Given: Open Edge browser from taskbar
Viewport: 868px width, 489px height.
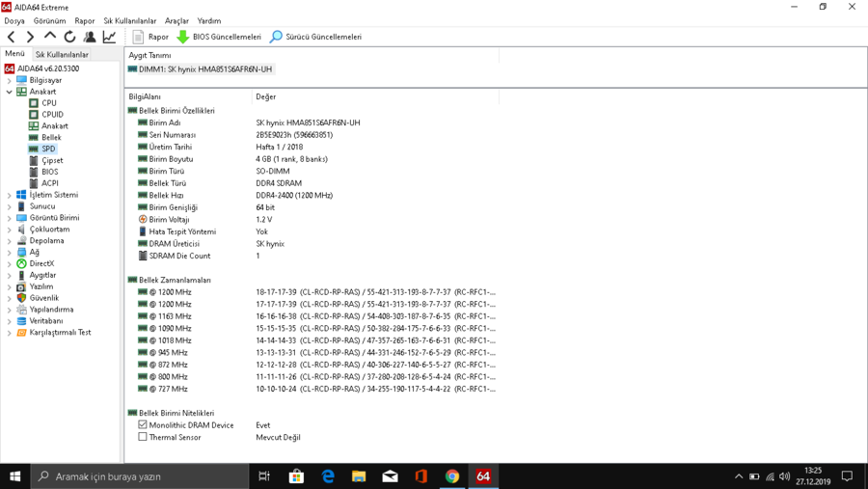Looking at the screenshot, I should pyautogui.click(x=328, y=476).
